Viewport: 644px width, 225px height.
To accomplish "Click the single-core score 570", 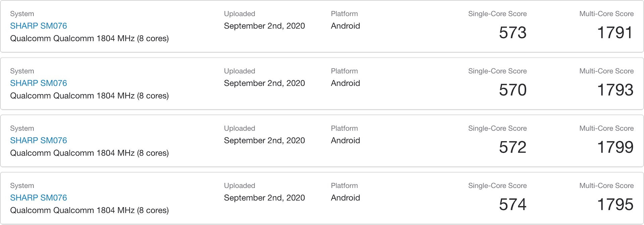I will (513, 90).
